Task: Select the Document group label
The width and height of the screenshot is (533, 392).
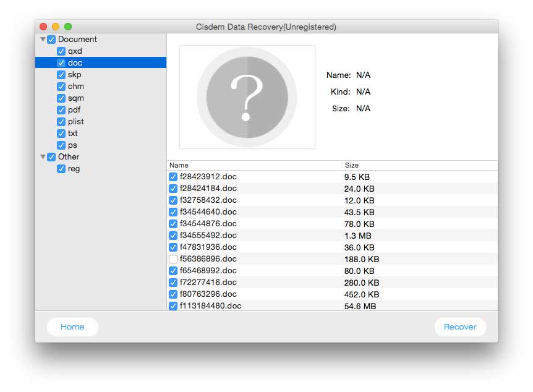Action: tap(77, 40)
